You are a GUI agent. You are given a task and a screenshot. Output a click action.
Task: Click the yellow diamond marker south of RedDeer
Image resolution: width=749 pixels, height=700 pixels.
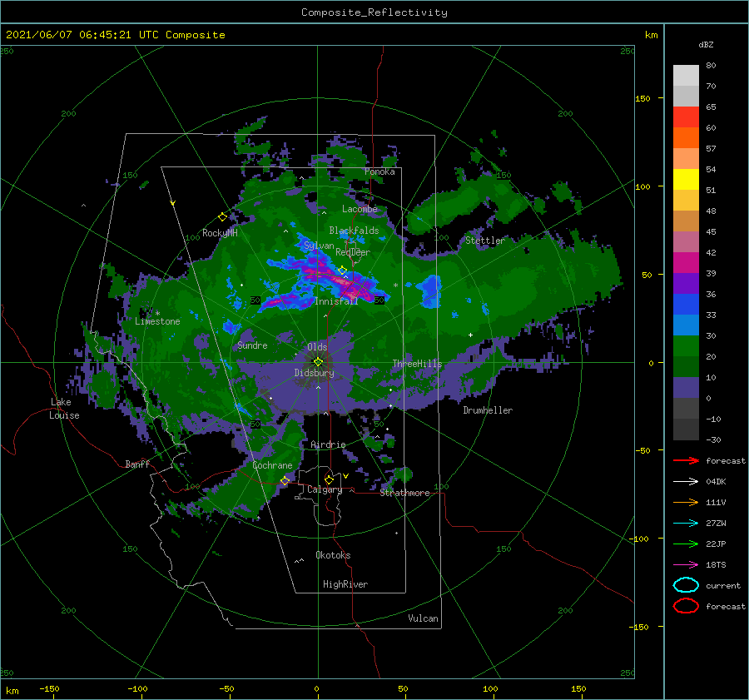pos(342,271)
